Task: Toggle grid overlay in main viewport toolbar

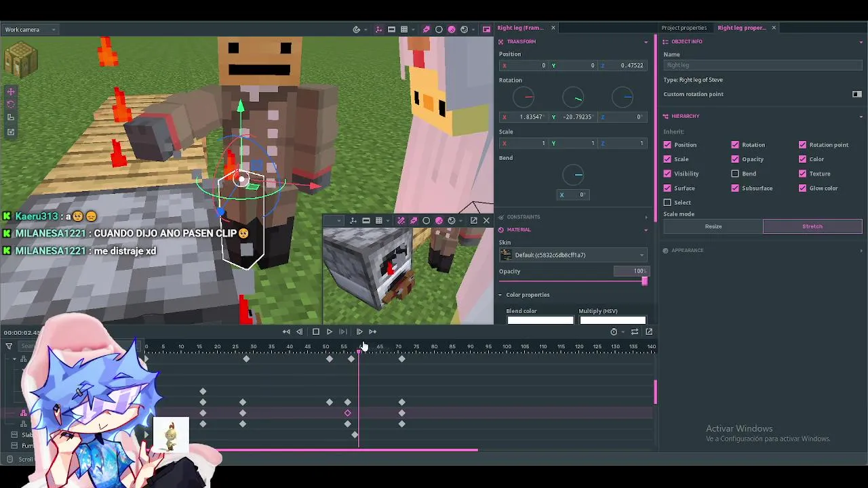Action: pos(404,29)
